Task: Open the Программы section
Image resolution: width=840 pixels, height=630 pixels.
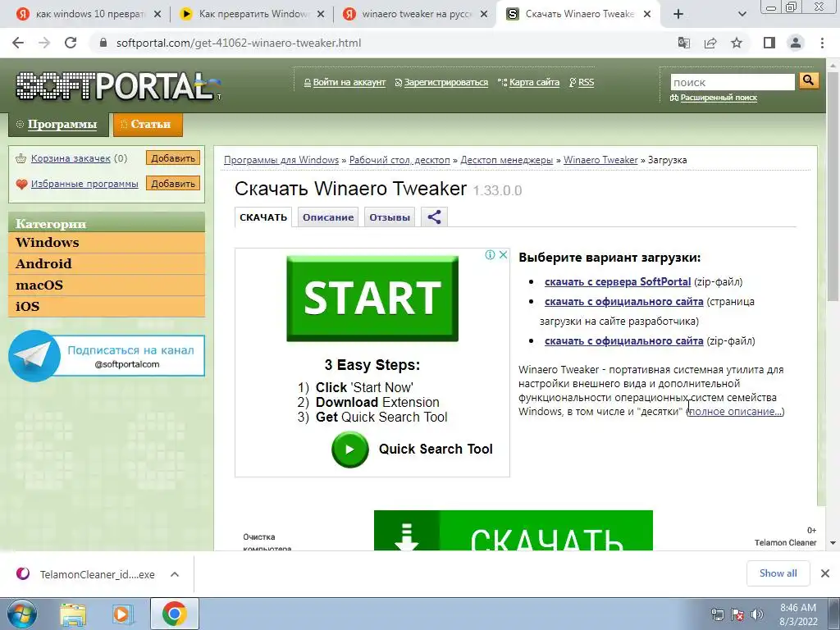Action: tap(58, 125)
